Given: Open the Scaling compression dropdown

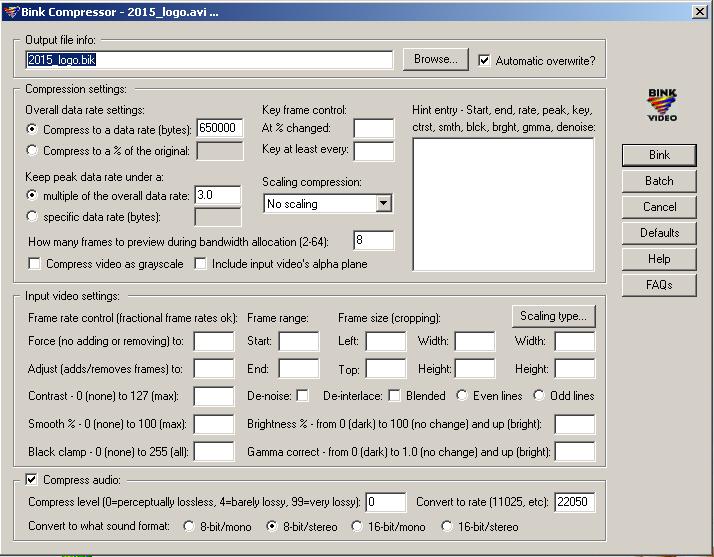Looking at the screenshot, I should point(327,204).
